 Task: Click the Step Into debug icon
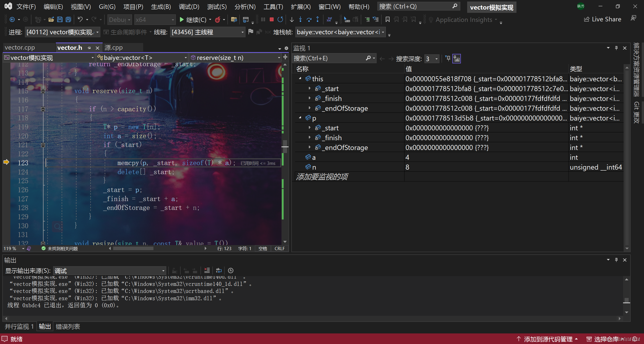click(x=300, y=20)
